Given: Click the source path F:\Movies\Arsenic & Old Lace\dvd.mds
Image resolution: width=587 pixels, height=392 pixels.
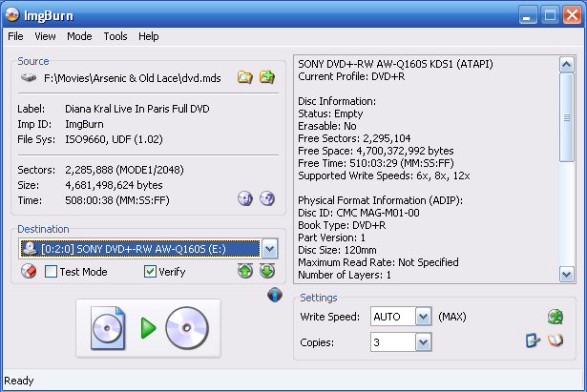Looking at the screenshot, I should (x=132, y=78).
